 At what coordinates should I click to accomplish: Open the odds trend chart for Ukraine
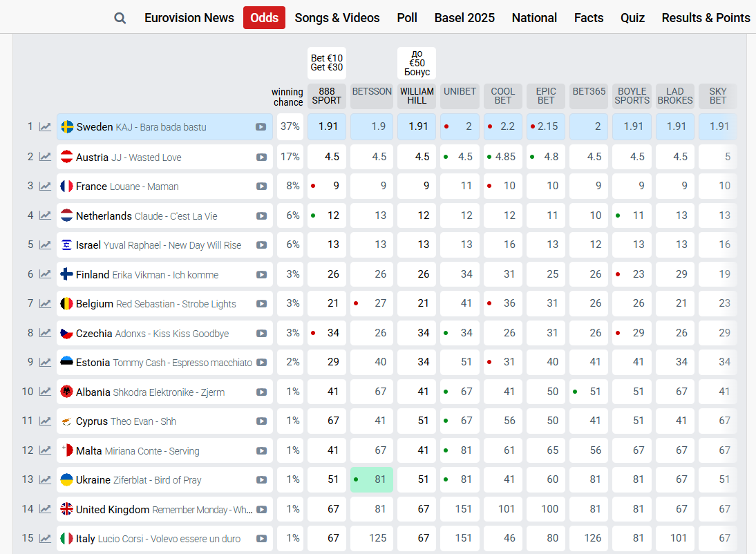45,480
